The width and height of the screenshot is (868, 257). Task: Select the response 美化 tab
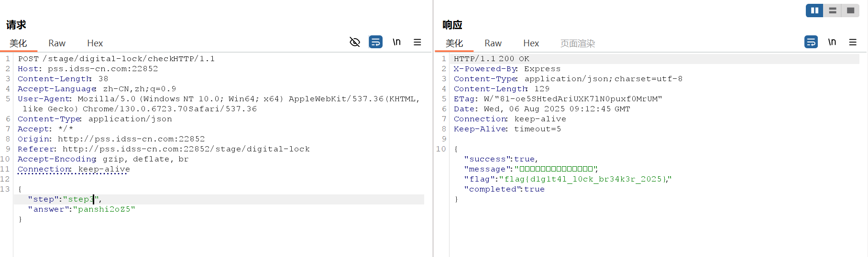454,43
